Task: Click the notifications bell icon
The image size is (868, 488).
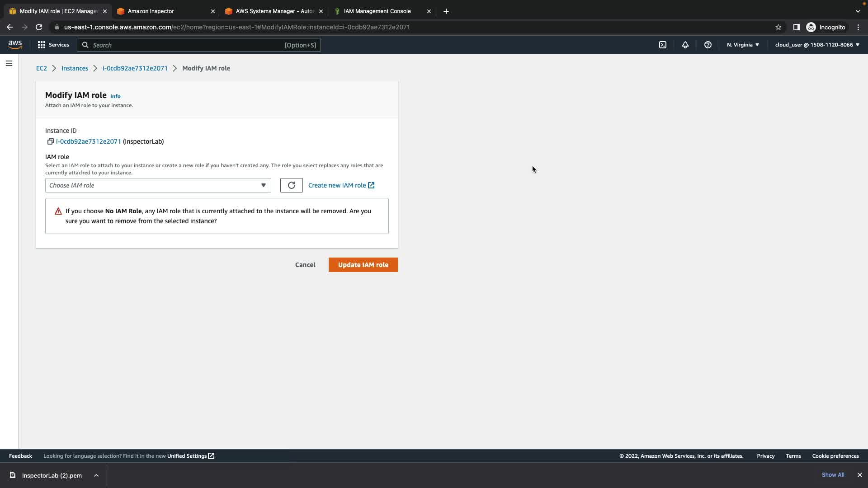Action: pyautogui.click(x=685, y=45)
